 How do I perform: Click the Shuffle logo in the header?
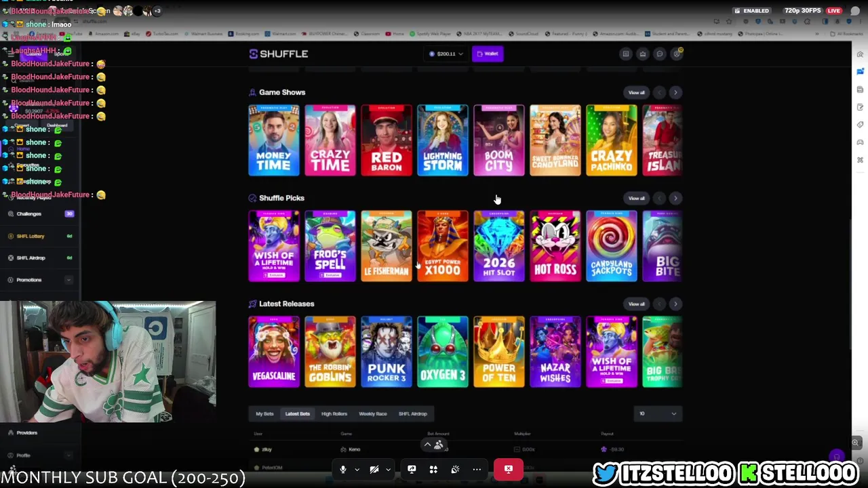(279, 54)
